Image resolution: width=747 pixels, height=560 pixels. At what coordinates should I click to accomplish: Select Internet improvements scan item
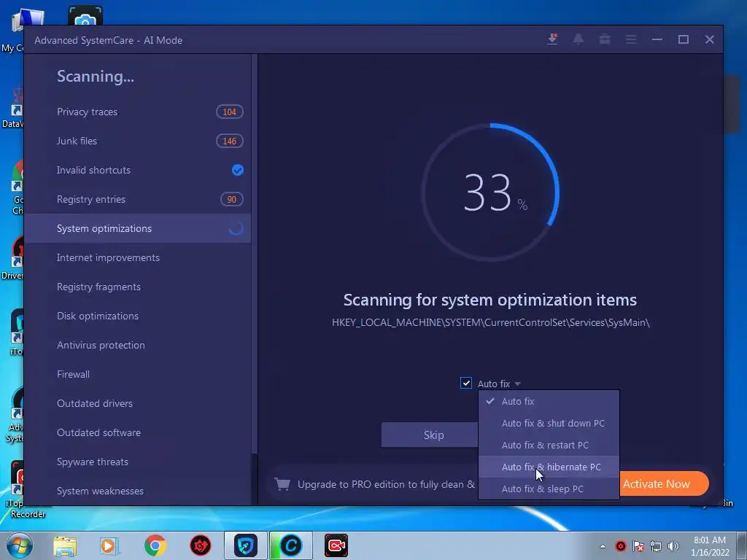coord(138,257)
